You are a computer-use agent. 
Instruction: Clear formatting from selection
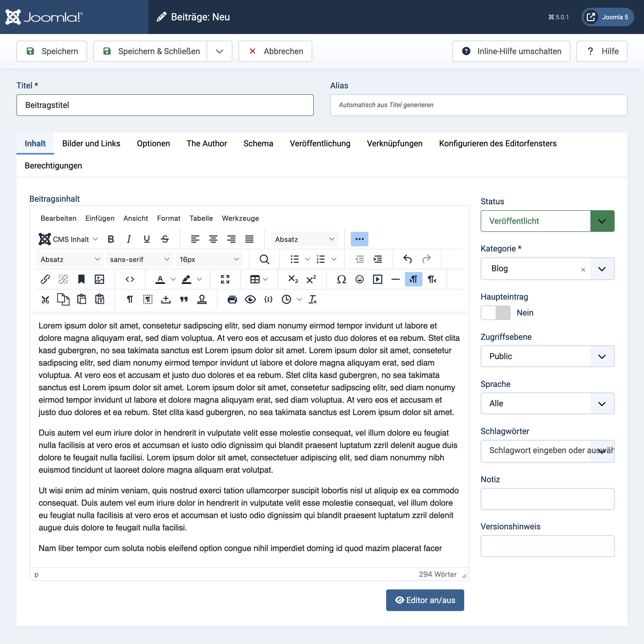313,299
